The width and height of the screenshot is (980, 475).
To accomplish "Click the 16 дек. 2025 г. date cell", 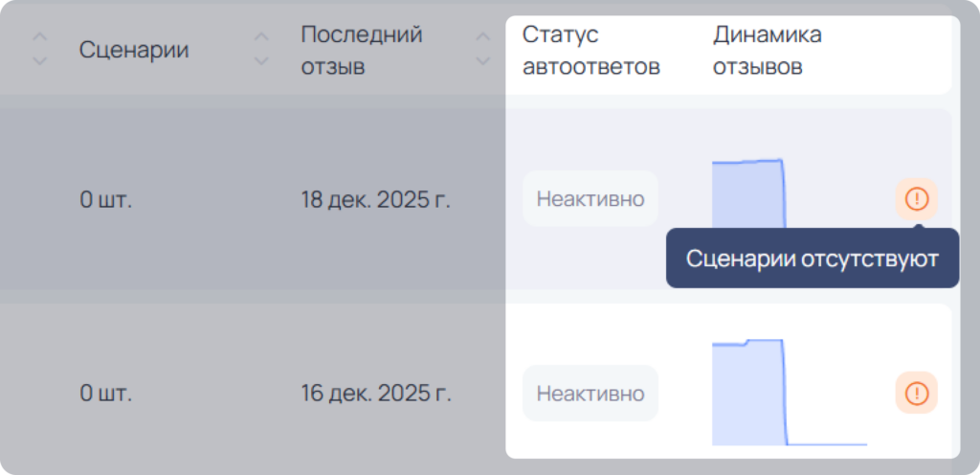I will tap(375, 394).
